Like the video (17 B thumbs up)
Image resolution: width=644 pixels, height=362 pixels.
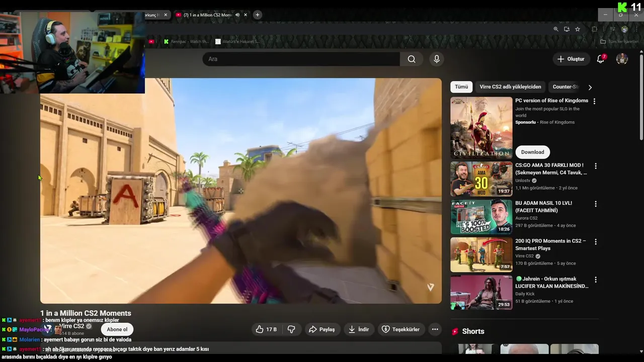tap(266, 329)
